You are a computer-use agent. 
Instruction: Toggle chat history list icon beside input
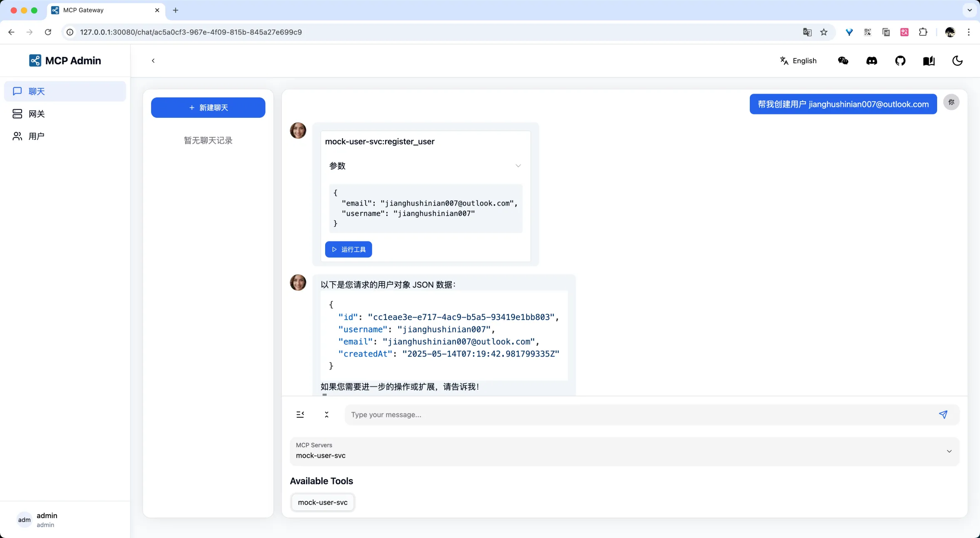[300, 414]
